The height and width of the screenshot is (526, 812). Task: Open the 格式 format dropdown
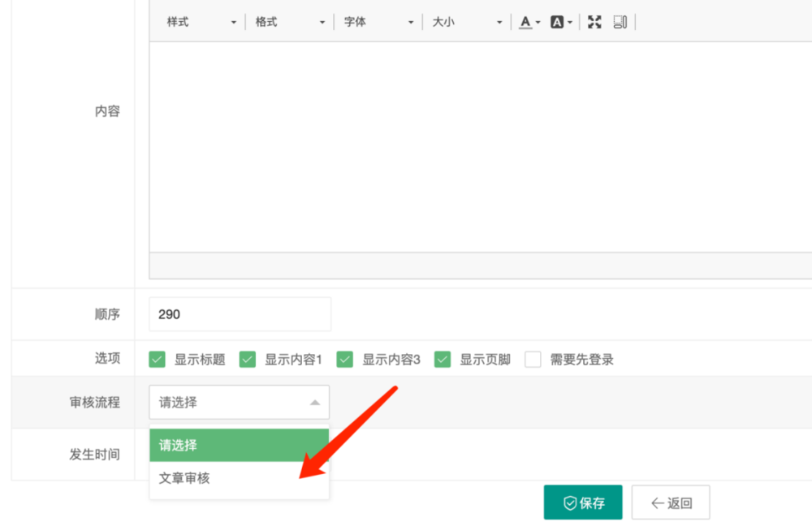pos(290,22)
